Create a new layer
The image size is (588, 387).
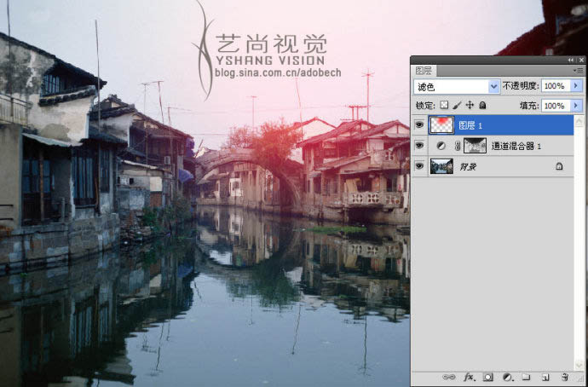click(x=546, y=377)
